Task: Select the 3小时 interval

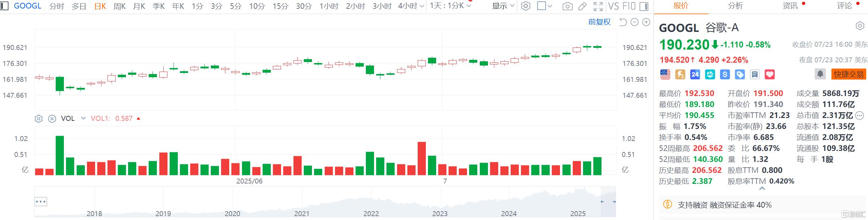Action: click(382, 6)
